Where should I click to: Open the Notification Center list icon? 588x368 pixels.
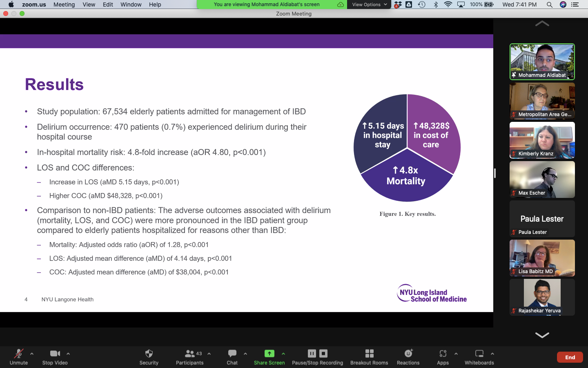point(575,4)
